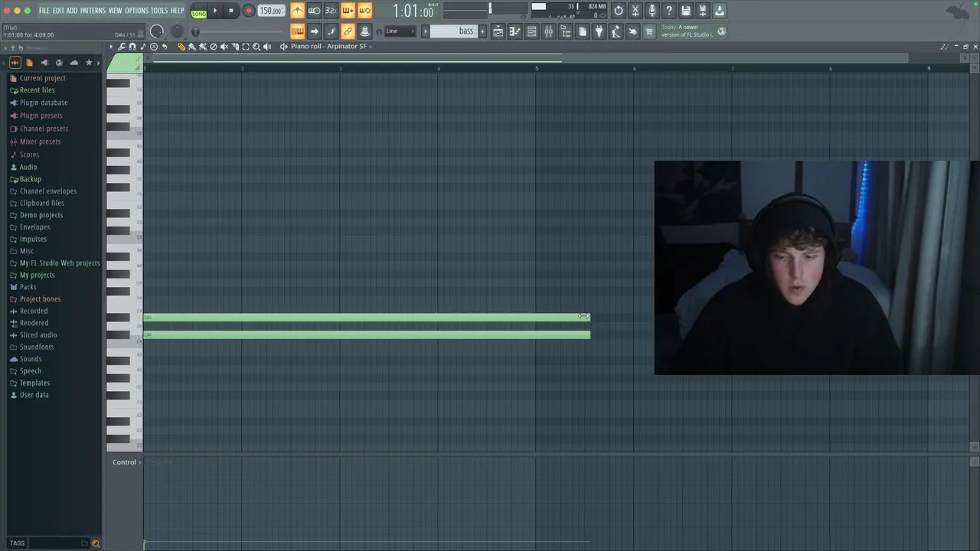Toggle the multilink to controllers link icon

tap(348, 31)
